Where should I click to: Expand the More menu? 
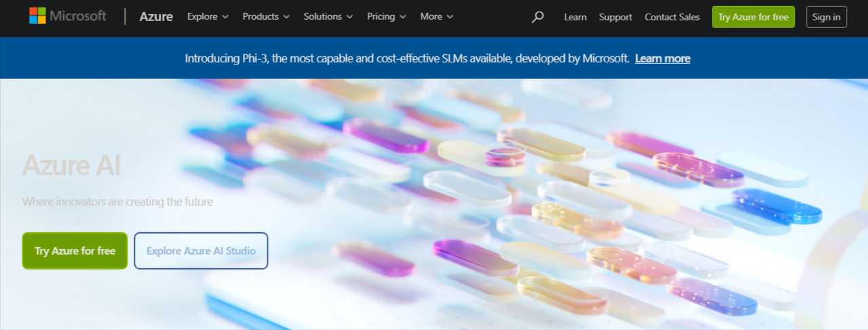click(436, 16)
